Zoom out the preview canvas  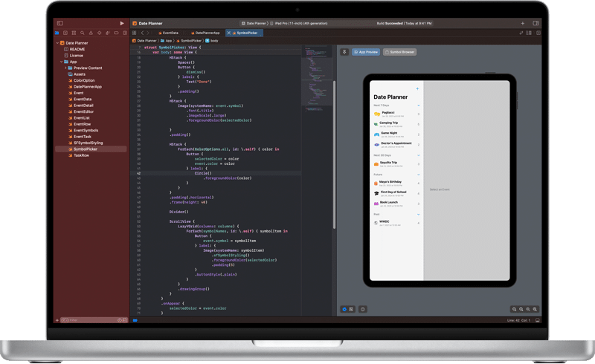pos(515,309)
